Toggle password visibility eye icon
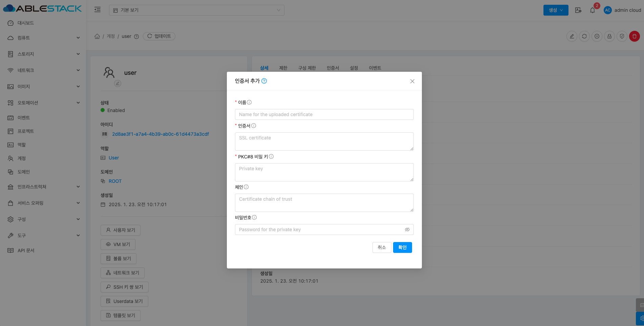This screenshot has width=644, height=326. tap(407, 230)
